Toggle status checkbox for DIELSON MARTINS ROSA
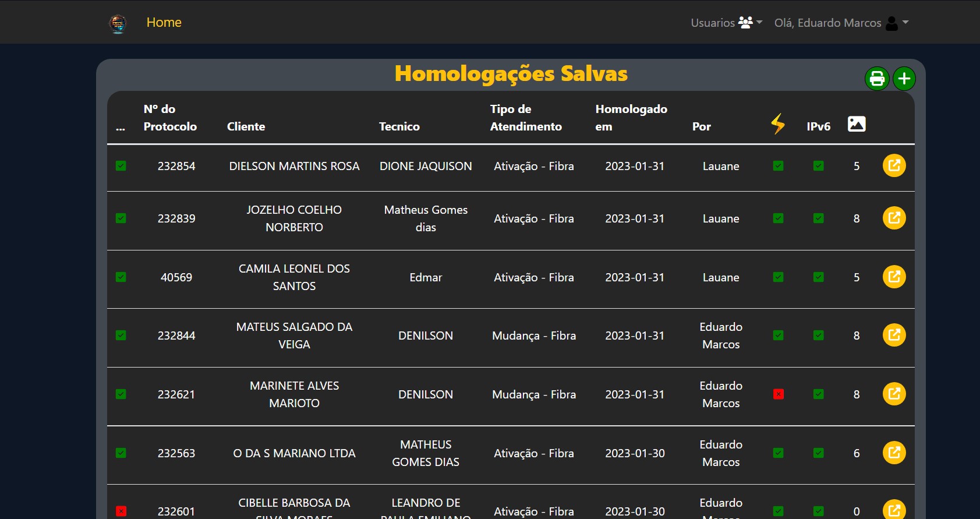980x519 pixels. click(x=121, y=166)
